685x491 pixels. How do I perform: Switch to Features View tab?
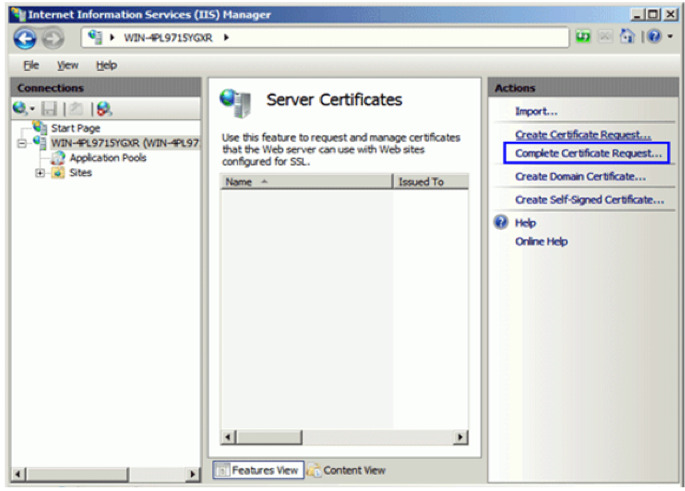258,470
